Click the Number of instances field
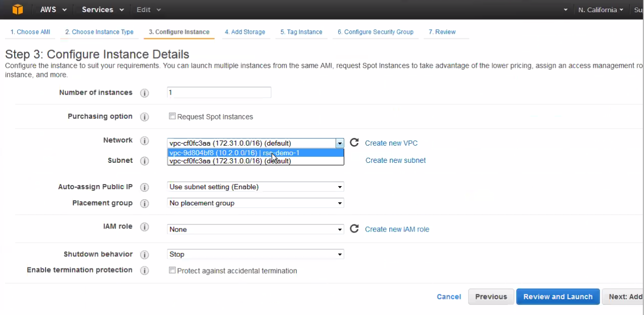Screen dimensions: 644x315 pyautogui.click(x=219, y=93)
